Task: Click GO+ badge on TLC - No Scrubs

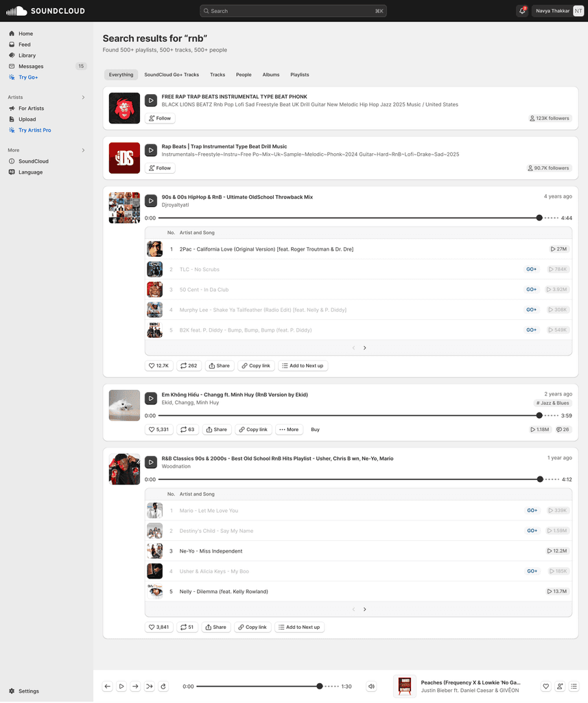Action: point(531,269)
